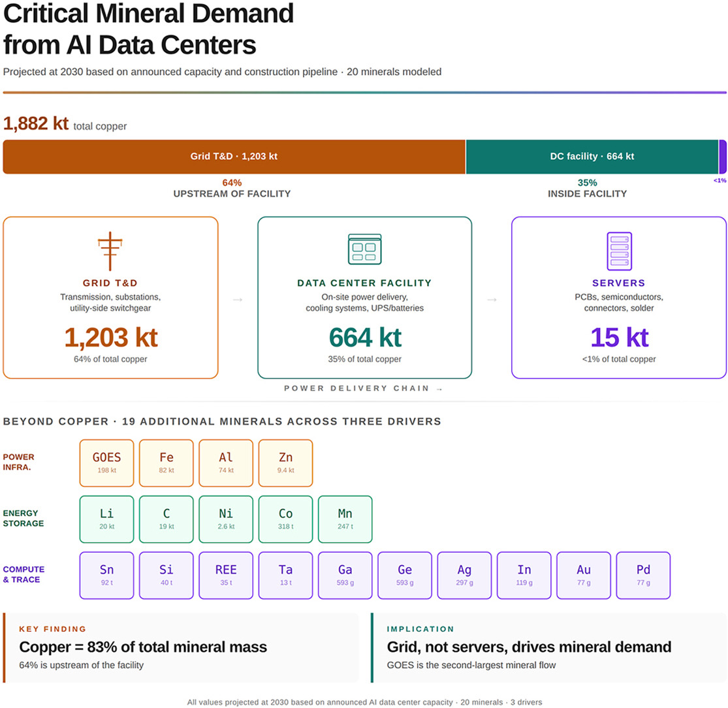Click the DATA CENTER FACILITY card heading
This screenshot has height=708, width=728.
click(x=364, y=283)
